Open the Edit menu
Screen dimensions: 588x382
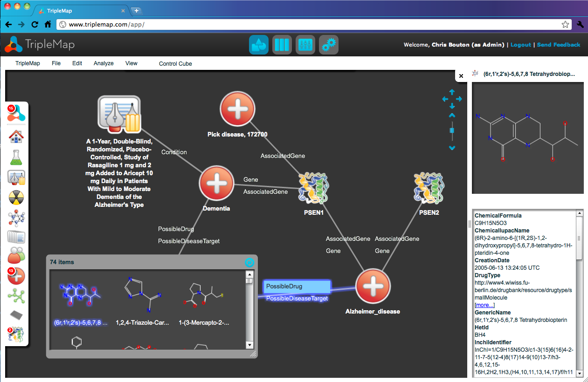coord(77,63)
